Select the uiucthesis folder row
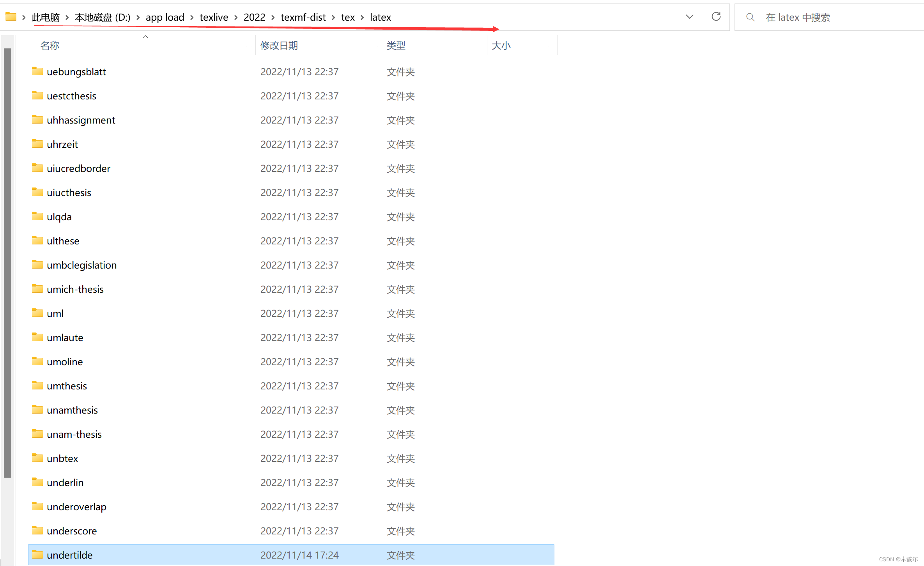This screenshot has height=566, width=924. click(x=69, y=193)
